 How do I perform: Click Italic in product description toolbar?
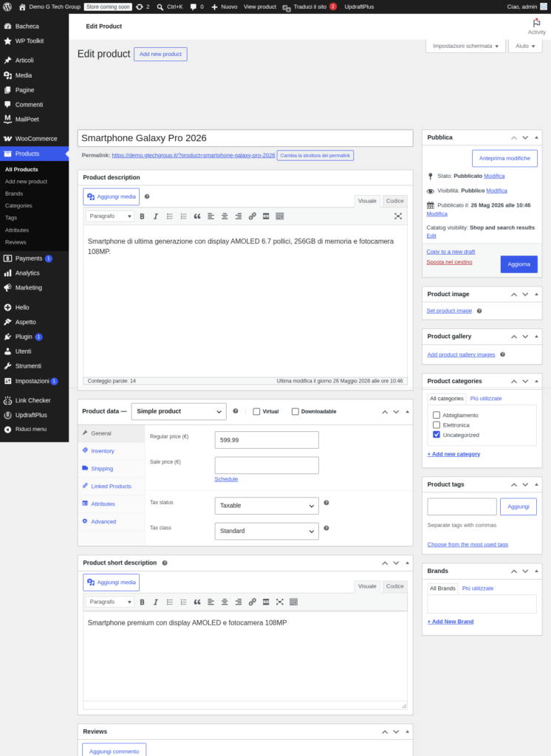click(x=155, y=216)
